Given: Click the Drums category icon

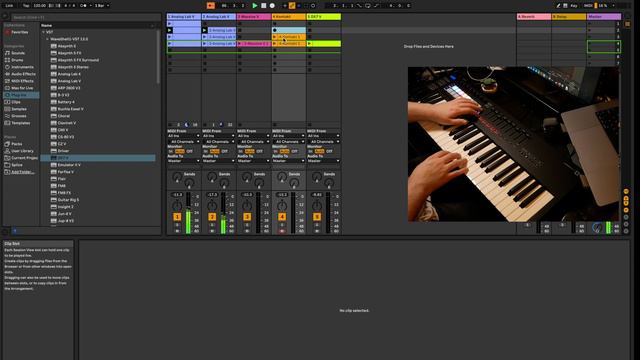Looking at the screenshot, I should (7, 60).
